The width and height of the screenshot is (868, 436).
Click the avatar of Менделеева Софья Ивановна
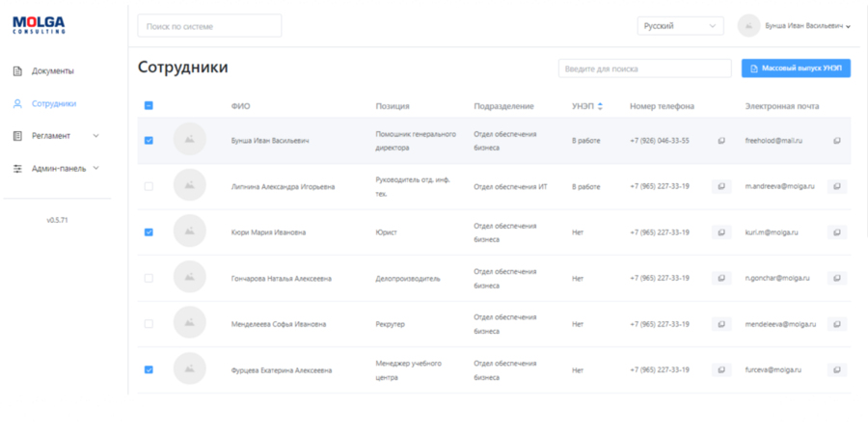click(189, 322)
